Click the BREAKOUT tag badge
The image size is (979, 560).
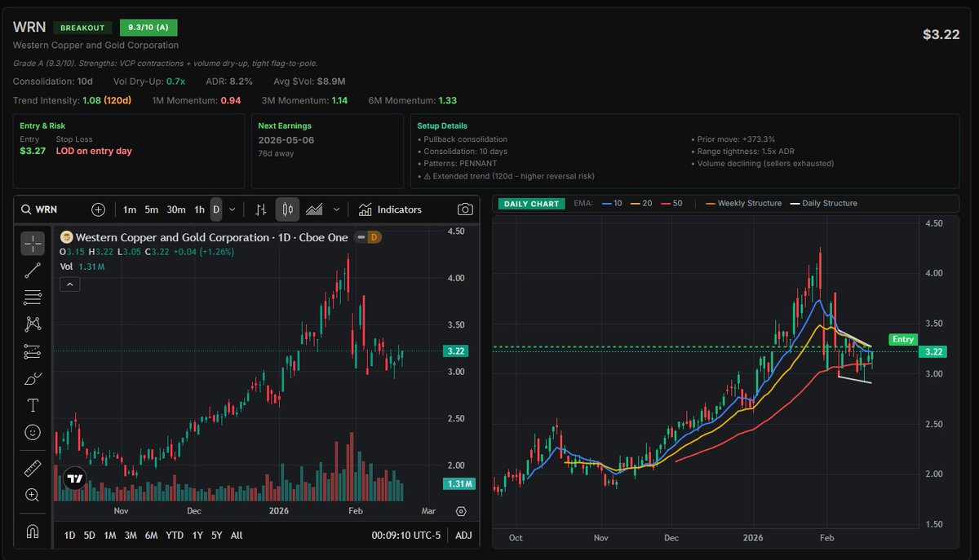pyautogui.click(x=82, y=28)
